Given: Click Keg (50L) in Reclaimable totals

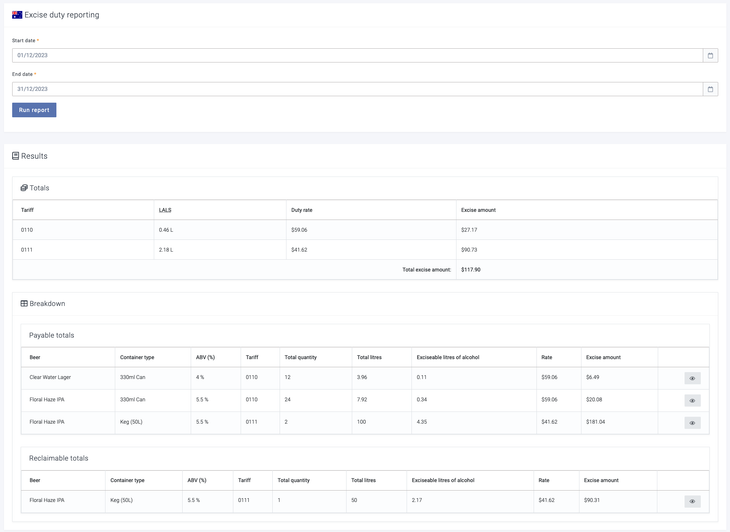Looking at the screenshot, I should coord(122,500).
